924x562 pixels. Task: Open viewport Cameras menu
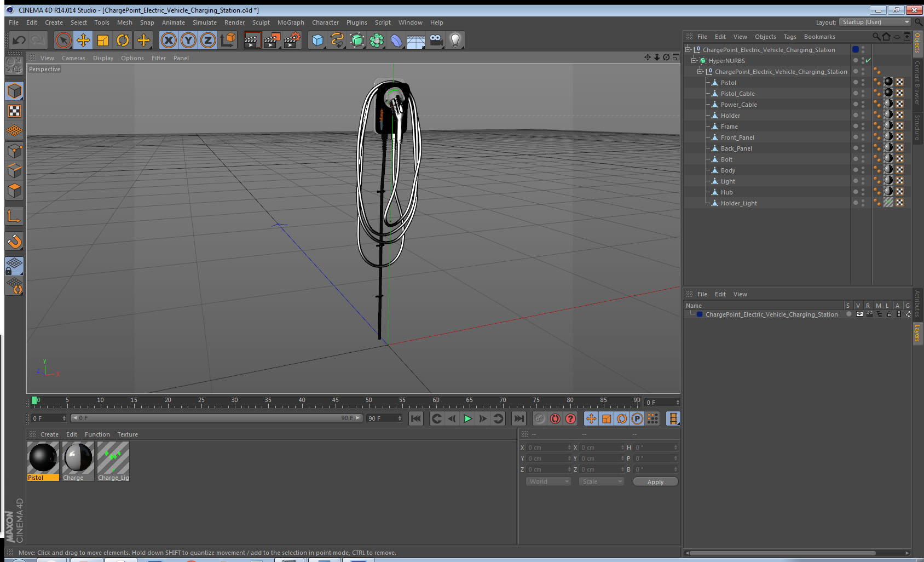click(73, 58)
